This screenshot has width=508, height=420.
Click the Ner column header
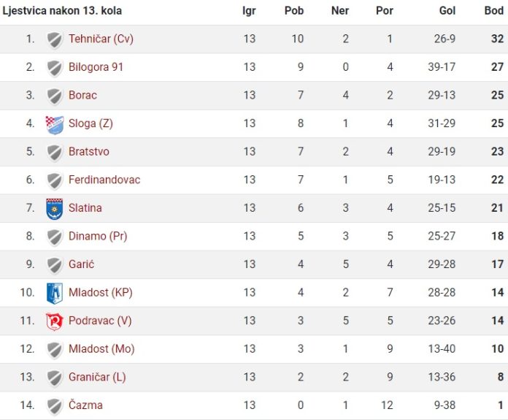pos(340,11)
